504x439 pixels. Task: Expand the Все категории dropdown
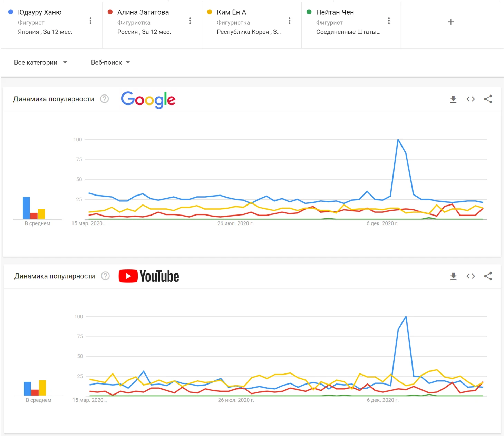(40, 62)
